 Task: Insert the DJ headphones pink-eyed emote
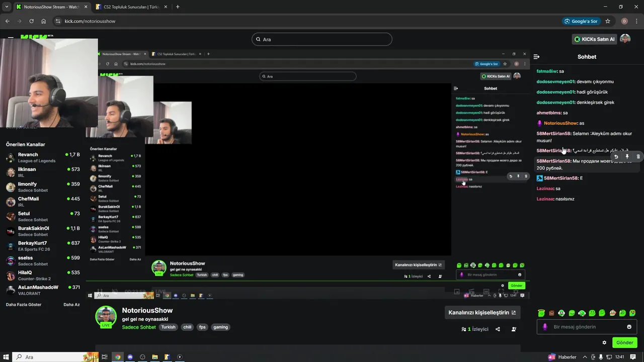click(x=561, y=313)
